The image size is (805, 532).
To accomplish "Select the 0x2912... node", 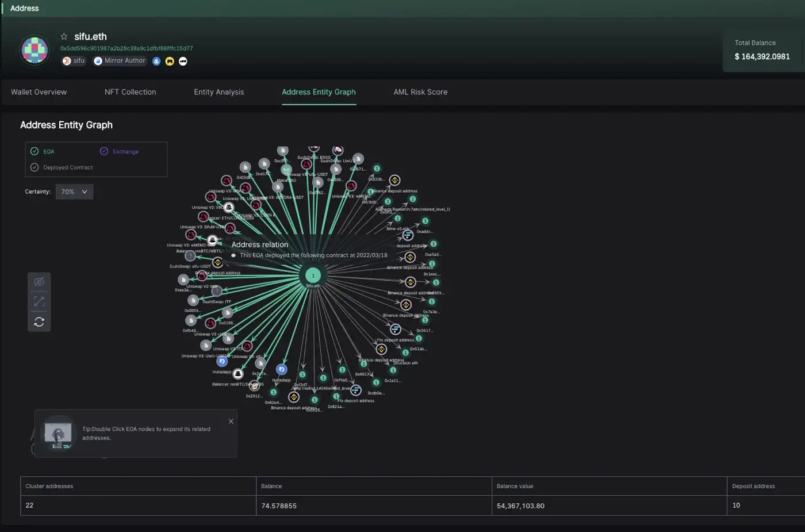I will coord(254,386).
